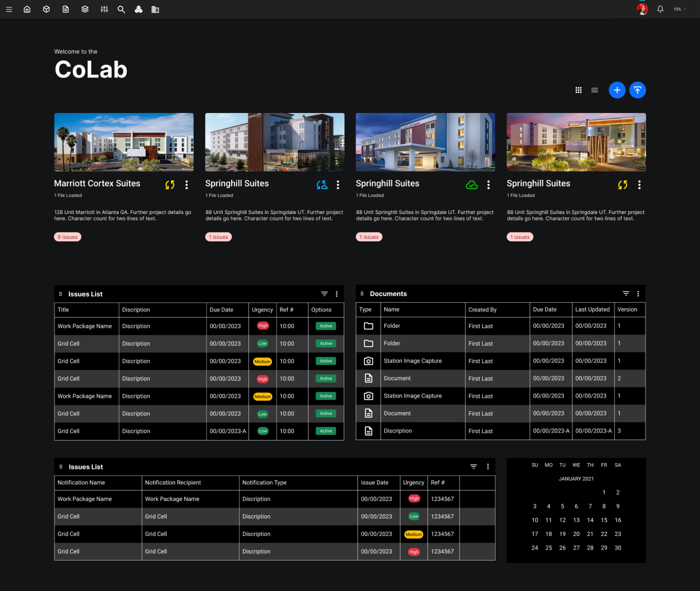Screen dimensions: 700x591
Task: Click the layers stack icon
Action: click(x=85, y=9)
